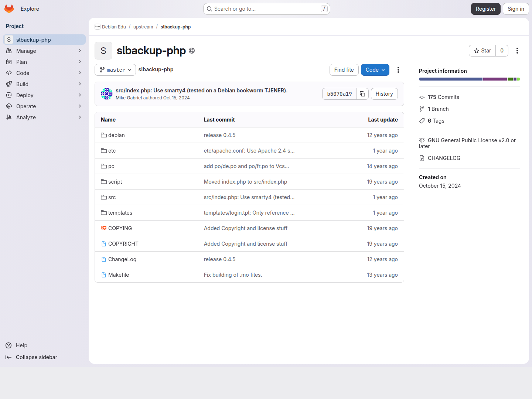Click the Operate sidebar icon

pos(9,106)
